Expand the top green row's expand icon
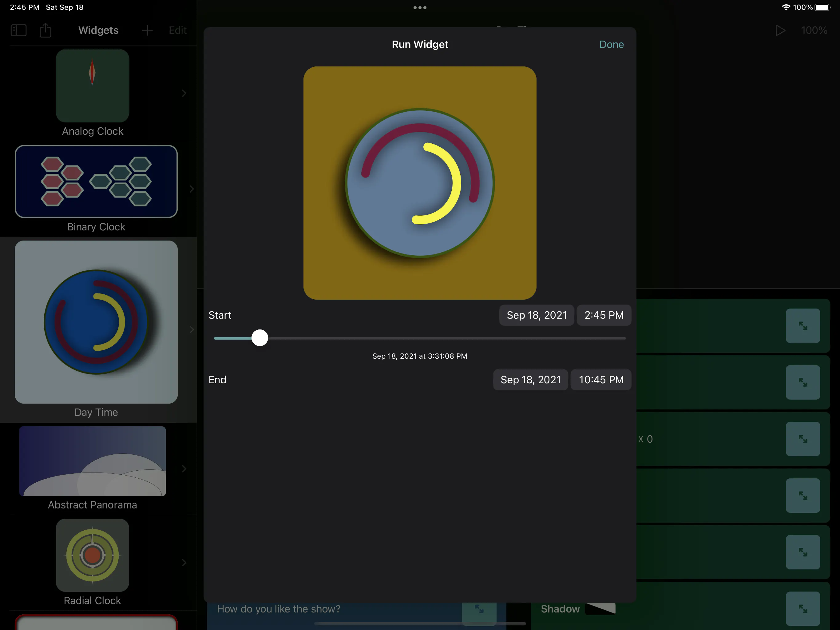840x630 pixels. tap(803, 326)
